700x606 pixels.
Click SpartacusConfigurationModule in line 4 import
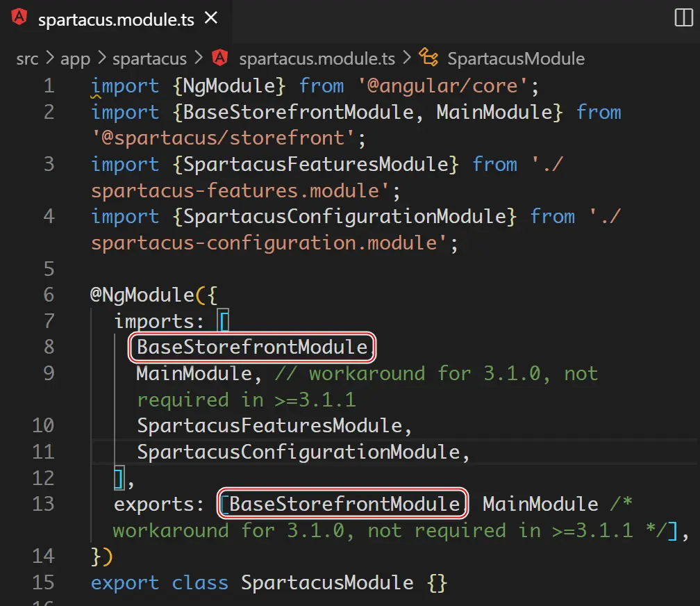344,216
